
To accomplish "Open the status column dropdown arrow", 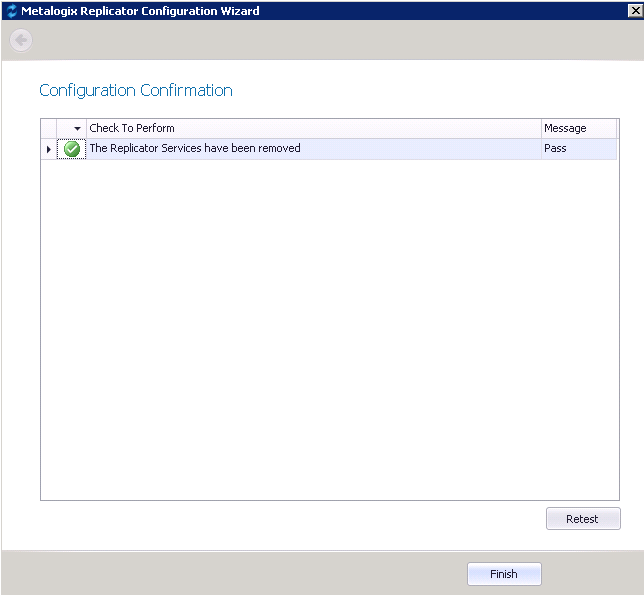I will (x=77, y=129).
